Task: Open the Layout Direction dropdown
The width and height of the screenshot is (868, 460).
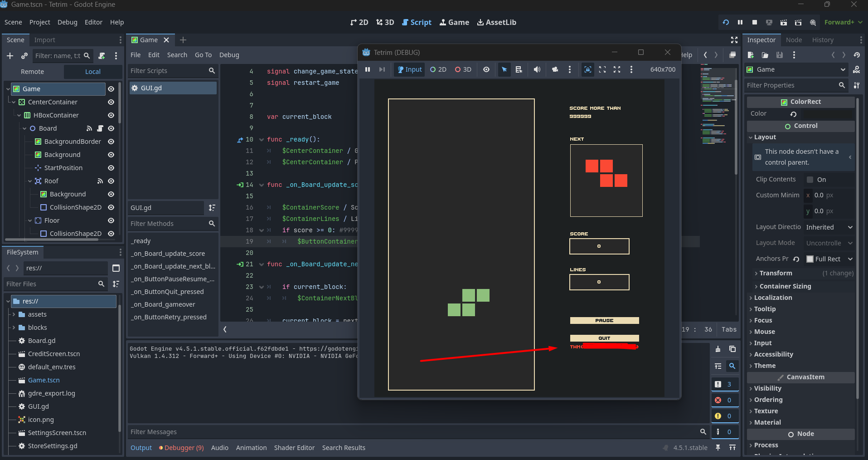Action: click(x=829, y=227)
